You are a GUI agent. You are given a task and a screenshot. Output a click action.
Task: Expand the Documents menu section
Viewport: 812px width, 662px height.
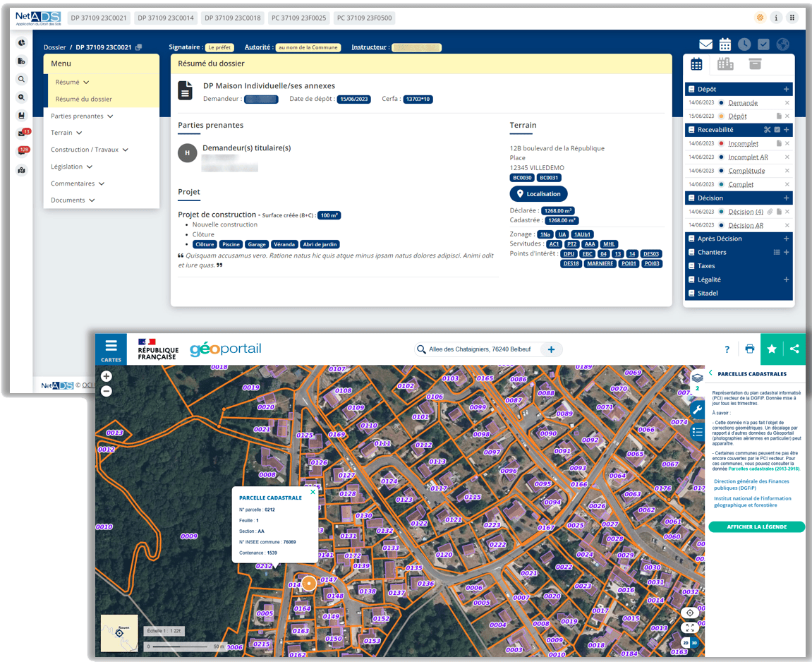coord(73,200)
